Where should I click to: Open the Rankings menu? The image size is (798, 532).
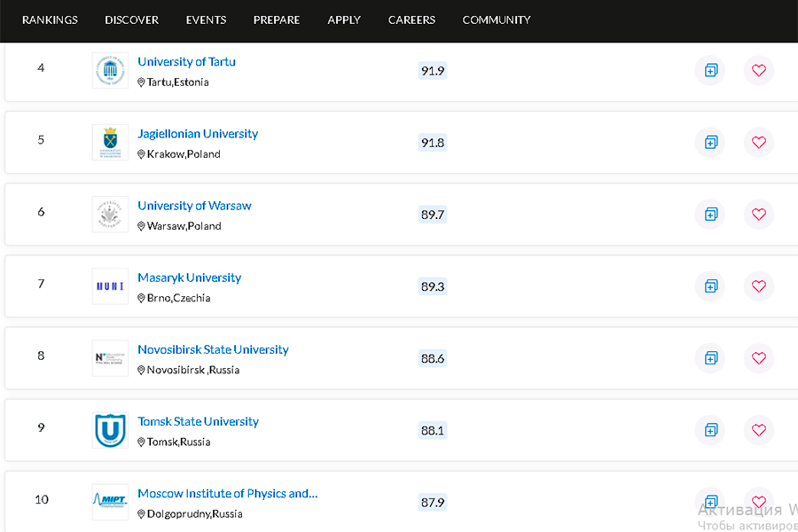(50, 20)
